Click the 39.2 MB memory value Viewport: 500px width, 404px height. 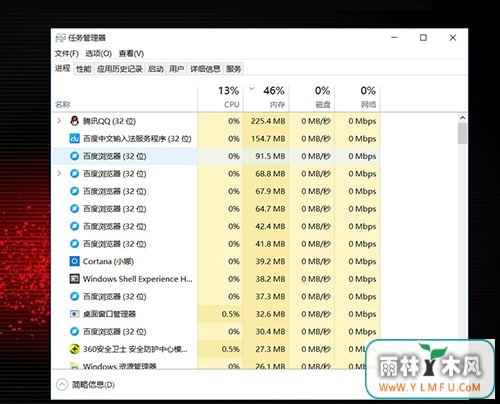pos(270,261)
